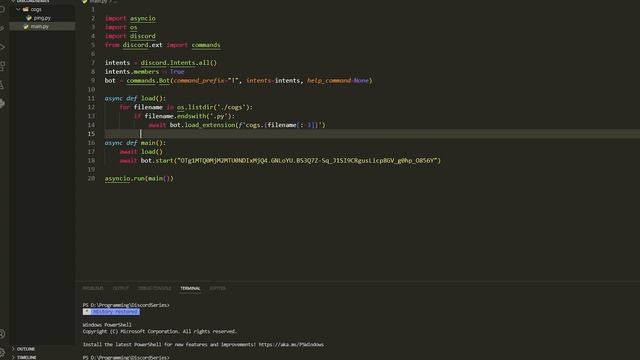Click the 'import discord' code line
This screenshot has width=640, height=360.
point(130,36)
